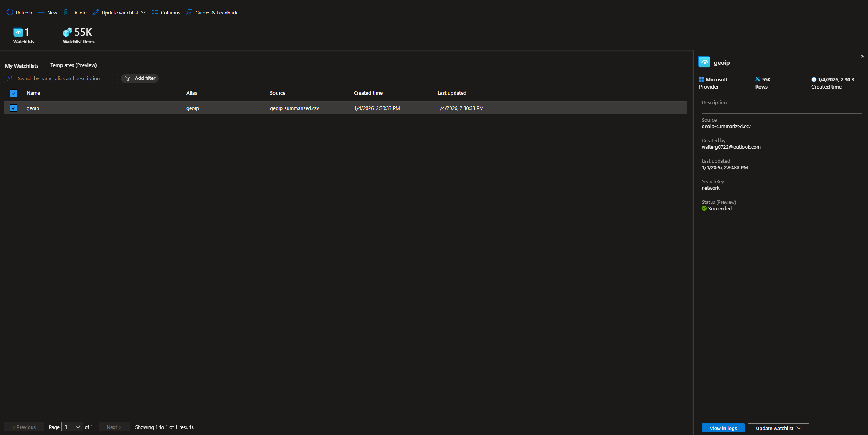Screen dimensions: 868x435
Task: Click the Update watchlist pencil icon
Action: pos(95,13)
